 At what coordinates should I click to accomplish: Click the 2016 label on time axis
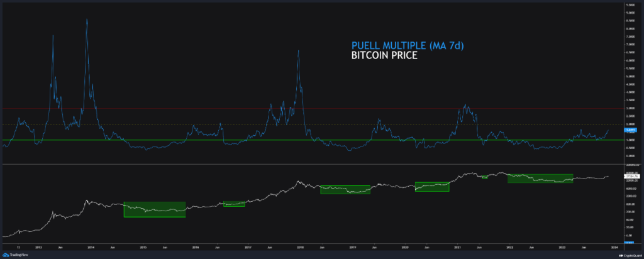(196, 248)
